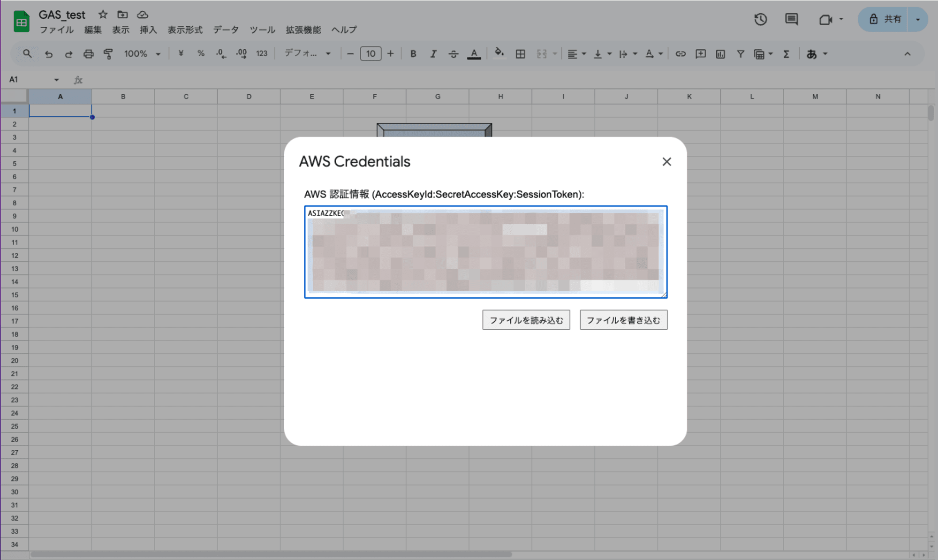Open the functions sigma menu
This screenshot has width=938, height=560.
[x=787, y=54]
